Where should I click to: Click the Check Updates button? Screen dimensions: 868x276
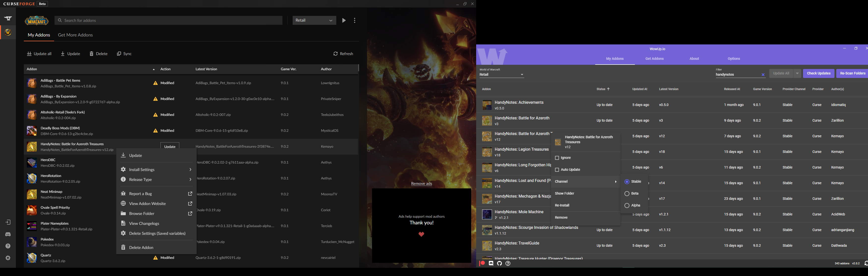[x=819, y=73]
